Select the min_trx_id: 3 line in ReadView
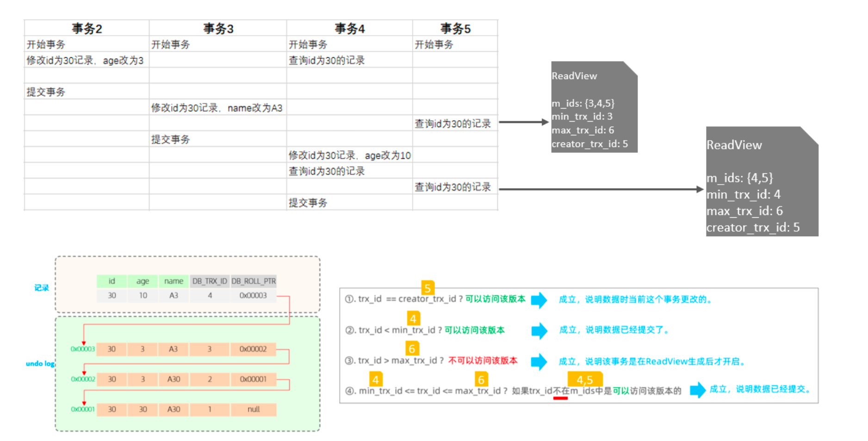The width and height of the screenshot is (868, 441). 582,116
